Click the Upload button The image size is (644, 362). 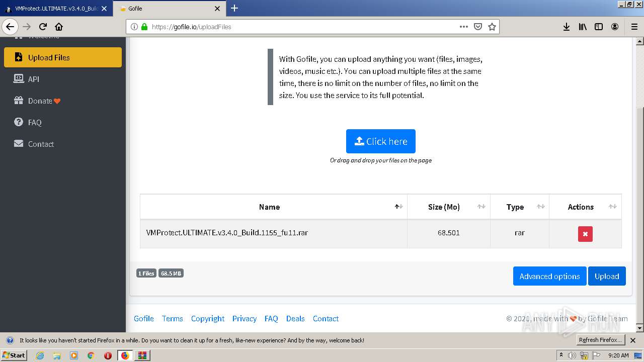coord(607,276)
